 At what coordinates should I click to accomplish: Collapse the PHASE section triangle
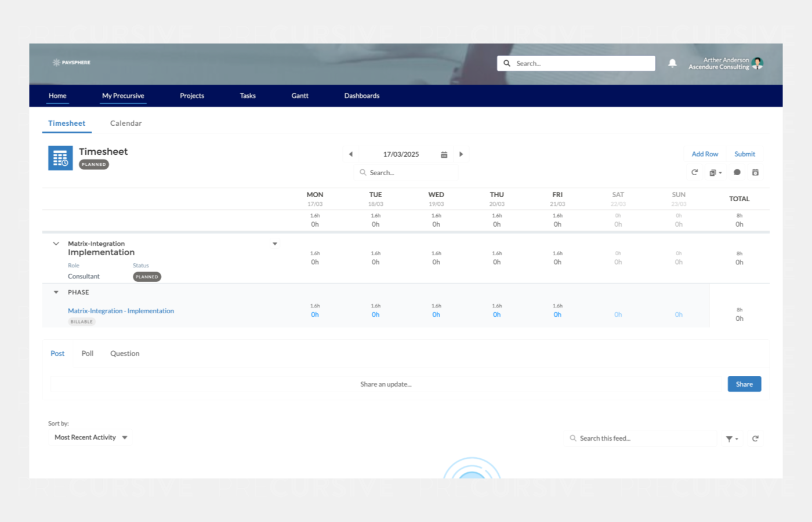coord(56,292)
